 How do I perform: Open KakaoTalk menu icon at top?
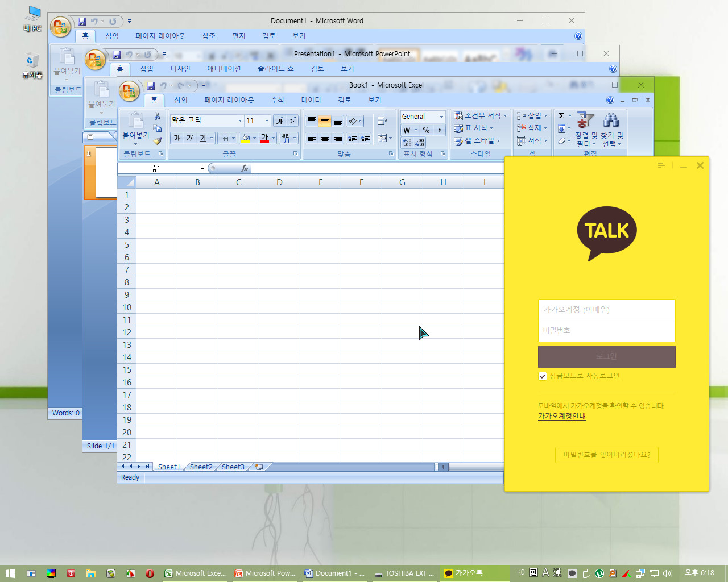click(661, 165)
